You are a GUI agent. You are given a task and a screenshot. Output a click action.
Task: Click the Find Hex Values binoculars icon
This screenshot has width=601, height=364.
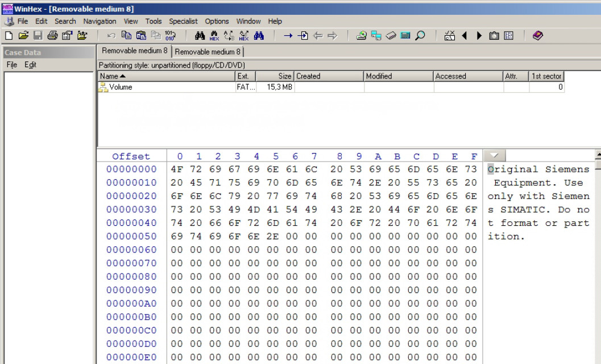(x=214, y=36)
